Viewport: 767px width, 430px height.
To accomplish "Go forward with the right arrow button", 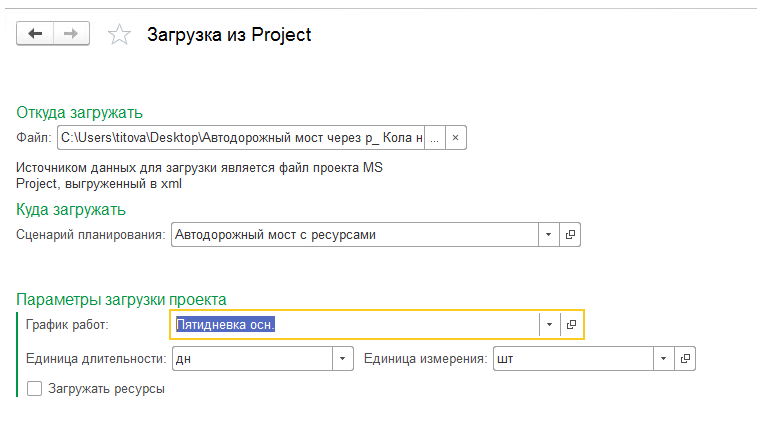I will click(x=71, y=34).
